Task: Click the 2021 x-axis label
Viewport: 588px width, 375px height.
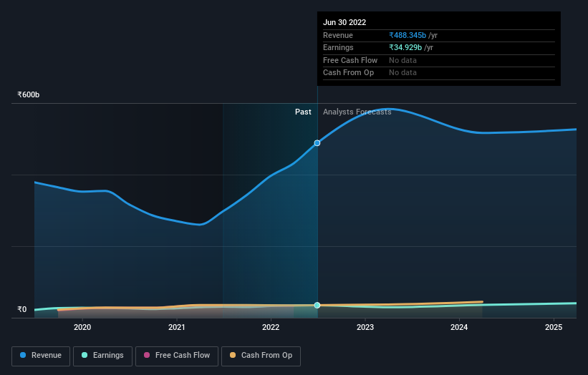Action: [x=177, y=328]
